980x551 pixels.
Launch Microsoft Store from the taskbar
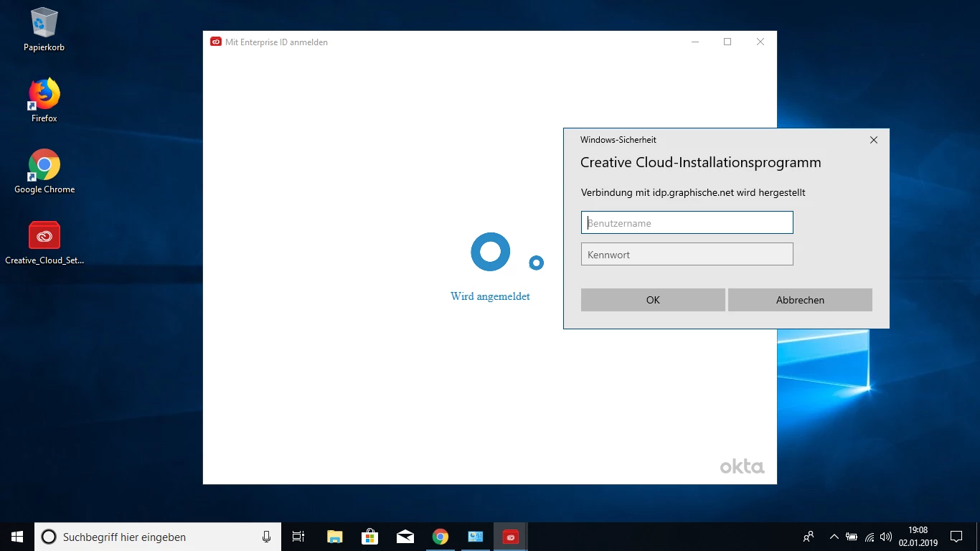point(369,537)
